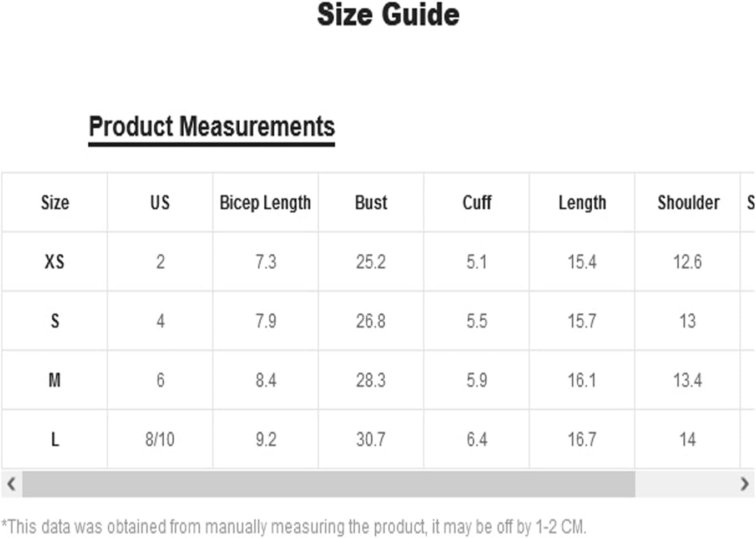Click the US column header
756x538 pixels.
[160, 203]
